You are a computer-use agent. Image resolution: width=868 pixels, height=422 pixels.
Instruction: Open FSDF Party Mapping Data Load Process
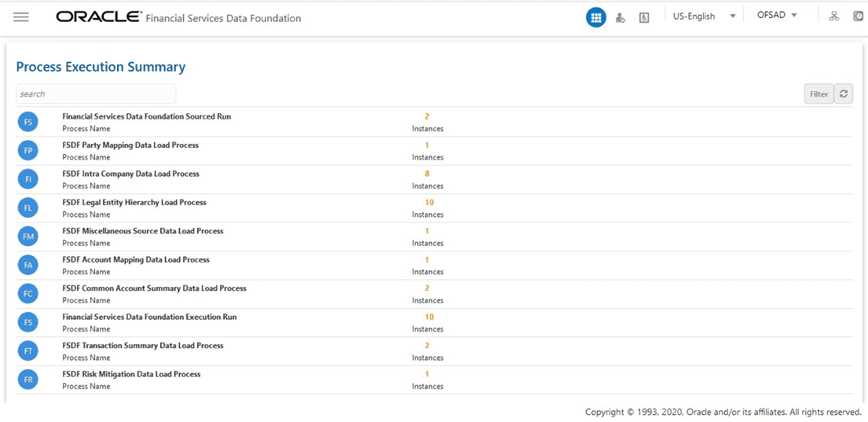(130, 145)
